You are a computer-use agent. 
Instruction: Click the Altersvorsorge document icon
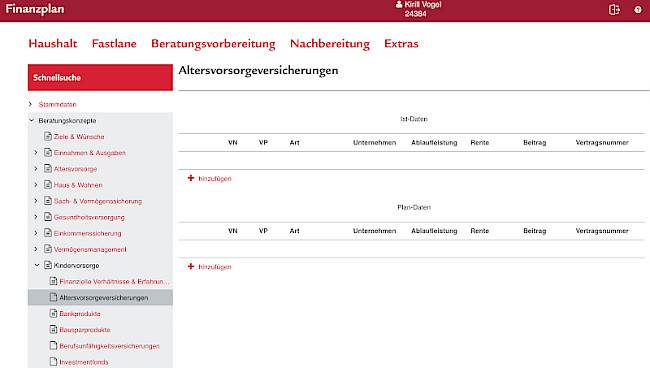click(48, 168)
